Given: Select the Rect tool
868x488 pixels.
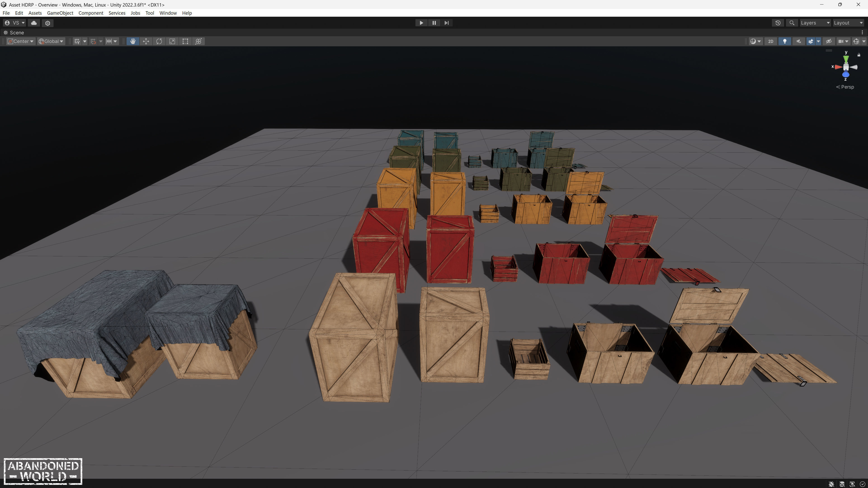Looking at the screenshot, I should point(185,41).
